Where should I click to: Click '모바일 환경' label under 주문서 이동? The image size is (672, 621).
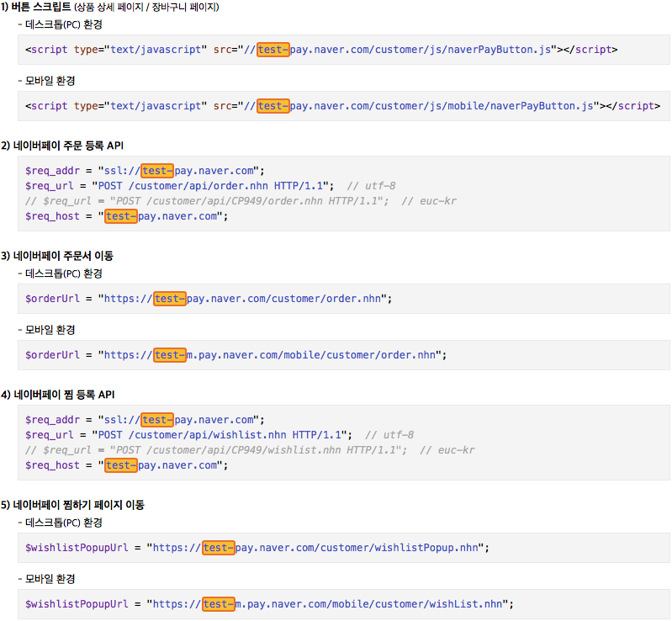(x=50, y=330)
